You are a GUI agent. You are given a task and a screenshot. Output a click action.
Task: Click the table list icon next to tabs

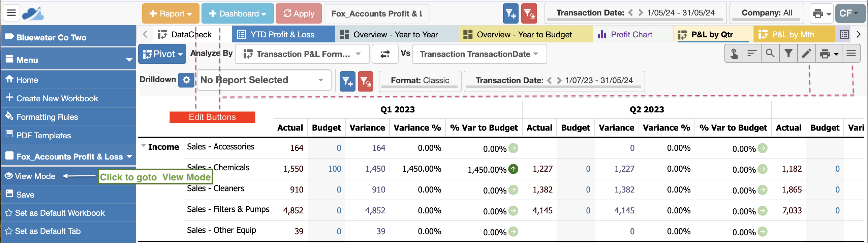[x=844, y=34]
